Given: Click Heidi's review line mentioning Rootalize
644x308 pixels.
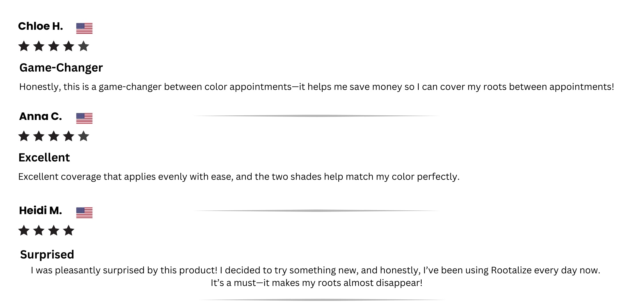Looking at the screenshot, I should [x=315, y=270].
